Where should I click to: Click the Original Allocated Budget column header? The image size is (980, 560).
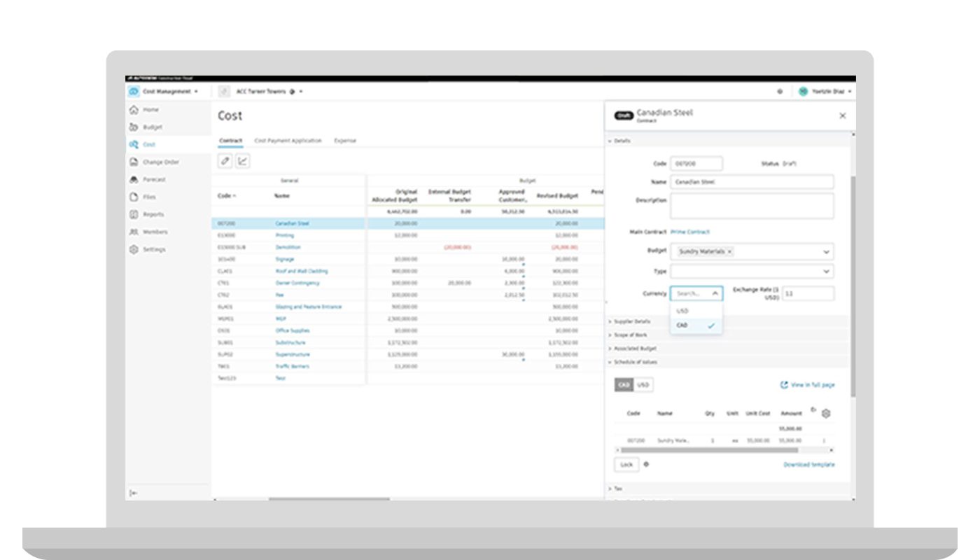point(395,195)
